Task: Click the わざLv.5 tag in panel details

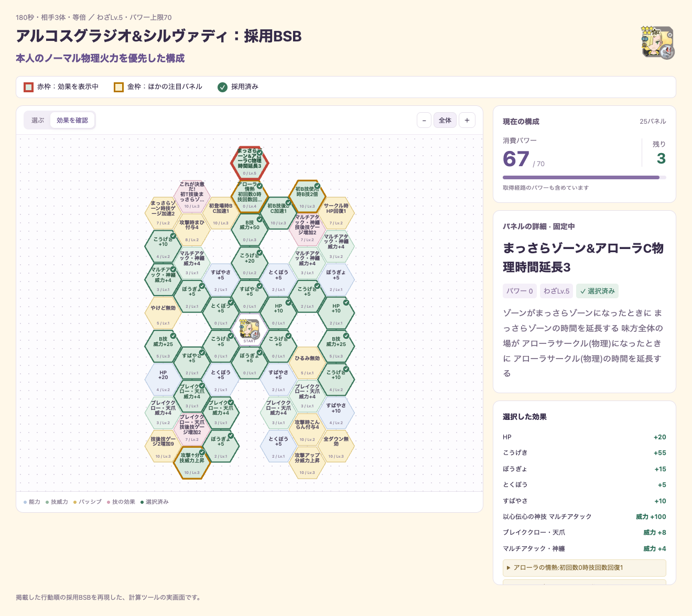Action: [556, 291]
